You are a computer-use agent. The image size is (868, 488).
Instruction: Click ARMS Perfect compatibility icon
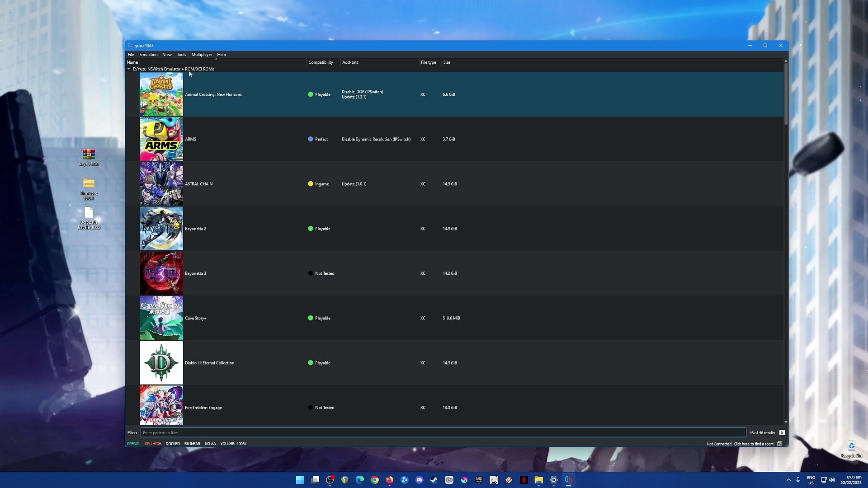click(x=310, y=139)
